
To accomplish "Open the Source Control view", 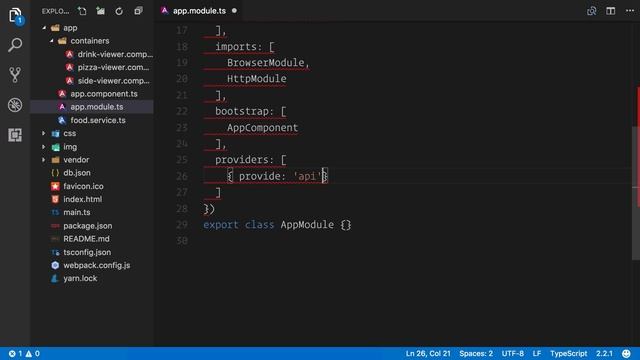I will pos(15,75).
